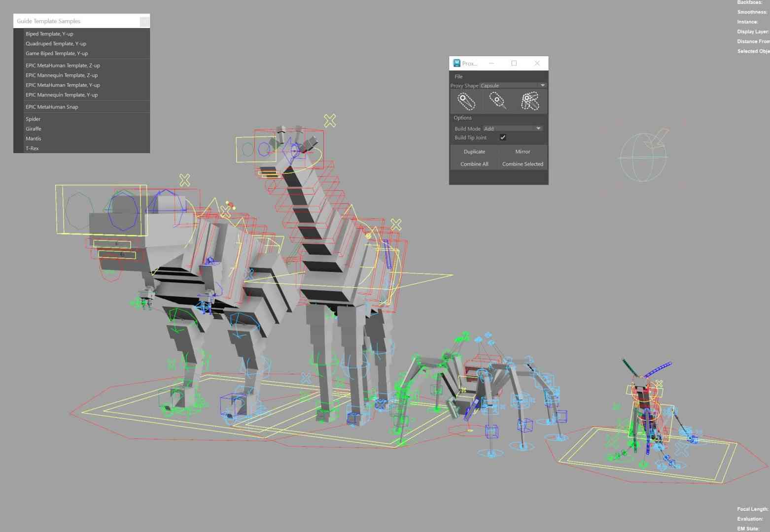The width and height of the screenshot is (770, 532).
Task: Open the Build Mode dropdown set to Add
Action: tap(512, 128)
